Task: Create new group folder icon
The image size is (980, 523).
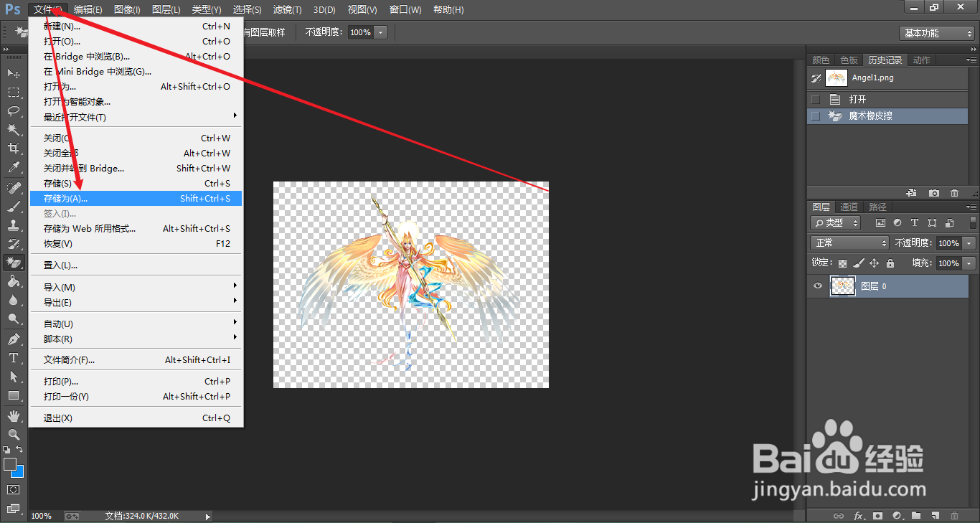Action: point(916,515)
